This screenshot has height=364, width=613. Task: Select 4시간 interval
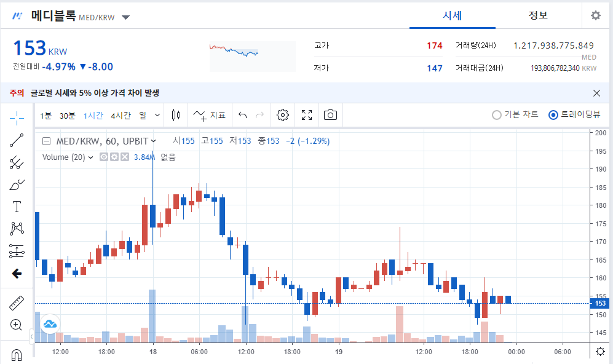pos(121,116)
